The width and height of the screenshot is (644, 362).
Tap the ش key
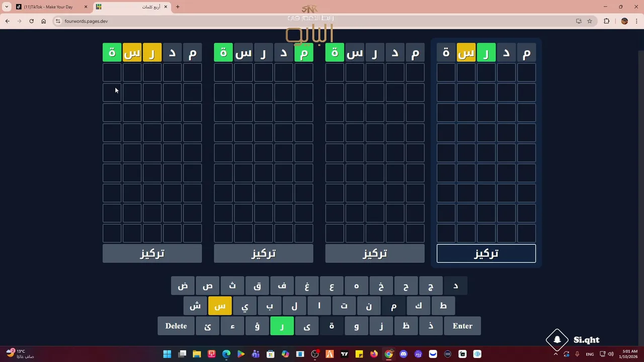click(195, 306)
